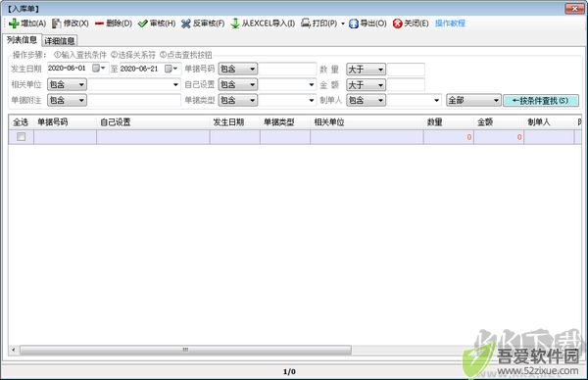Screen dimensions: 588x380
Task: Open the 单据类型 包含 operator dropdown
Action: click(x=238, y=100)
